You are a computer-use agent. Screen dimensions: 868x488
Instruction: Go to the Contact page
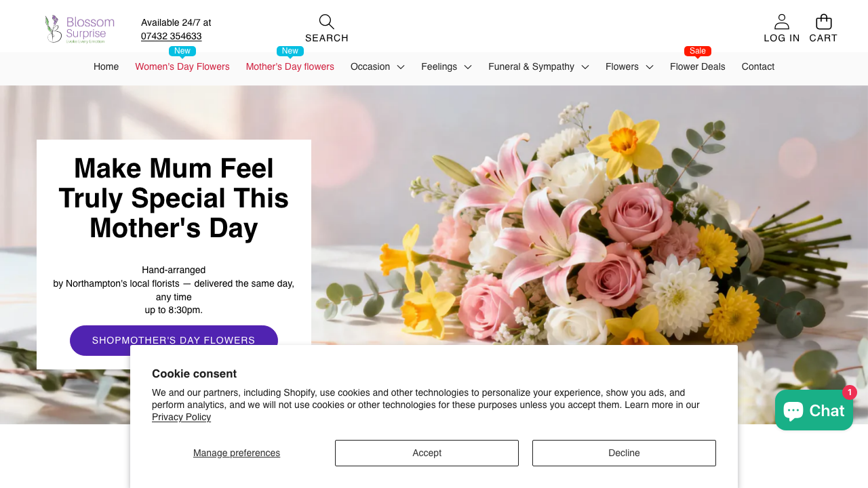pos(757,66)
